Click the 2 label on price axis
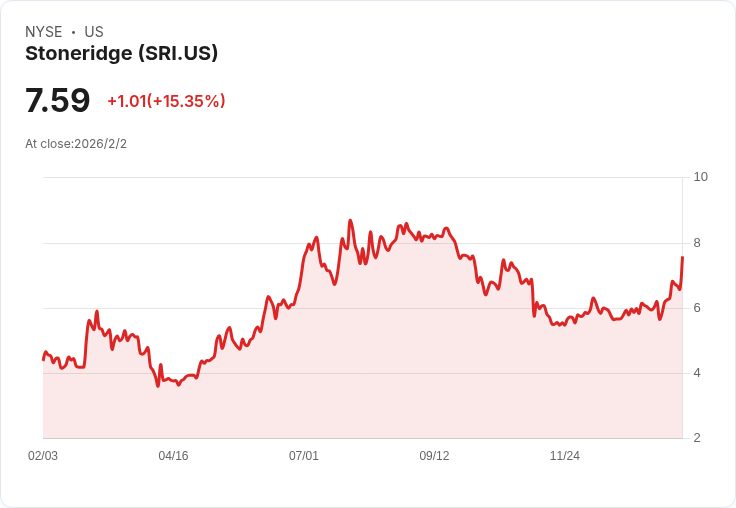736x508 pixels. click(697, 438)
